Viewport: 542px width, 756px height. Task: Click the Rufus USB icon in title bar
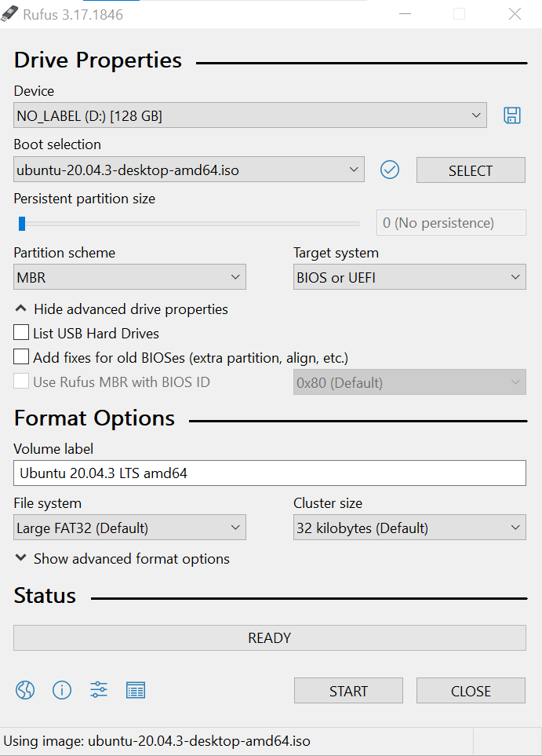click(9, 14)
